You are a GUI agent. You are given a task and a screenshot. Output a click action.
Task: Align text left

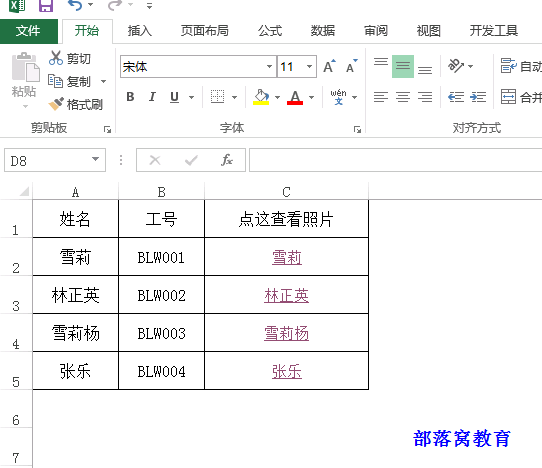click(x=381, y=97)
